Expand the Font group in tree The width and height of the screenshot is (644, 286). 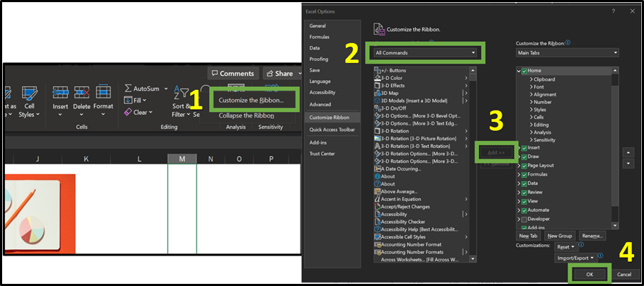pos(531,87)
